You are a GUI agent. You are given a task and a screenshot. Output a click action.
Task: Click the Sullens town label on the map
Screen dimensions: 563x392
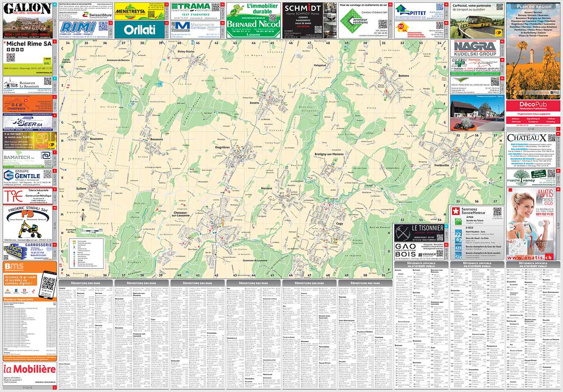(x=81, y=188)
